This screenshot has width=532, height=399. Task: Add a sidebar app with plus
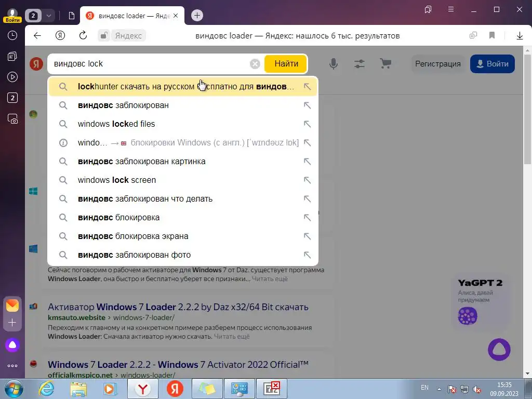[x=12, y=322]
